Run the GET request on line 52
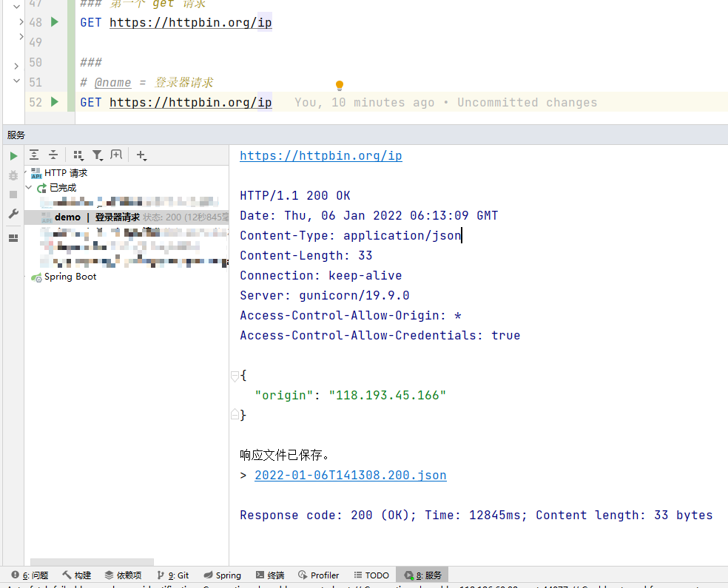This screenshot has height=588, width=728. pos(55,101)
